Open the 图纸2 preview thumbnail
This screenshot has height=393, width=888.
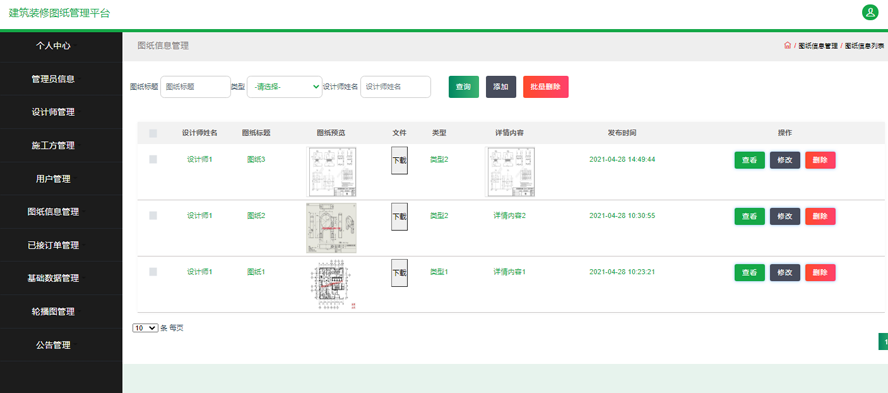pyautogui.click(x=331, y=228)
